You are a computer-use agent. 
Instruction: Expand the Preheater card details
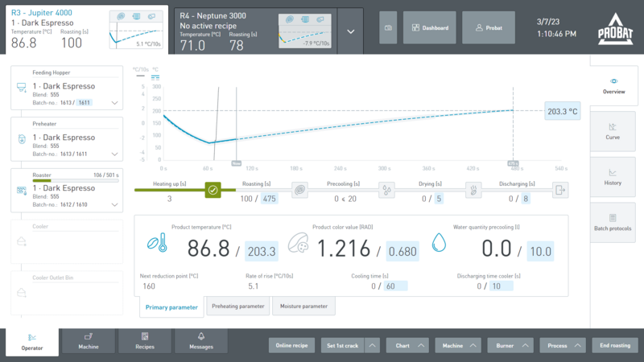coord(114,154)
